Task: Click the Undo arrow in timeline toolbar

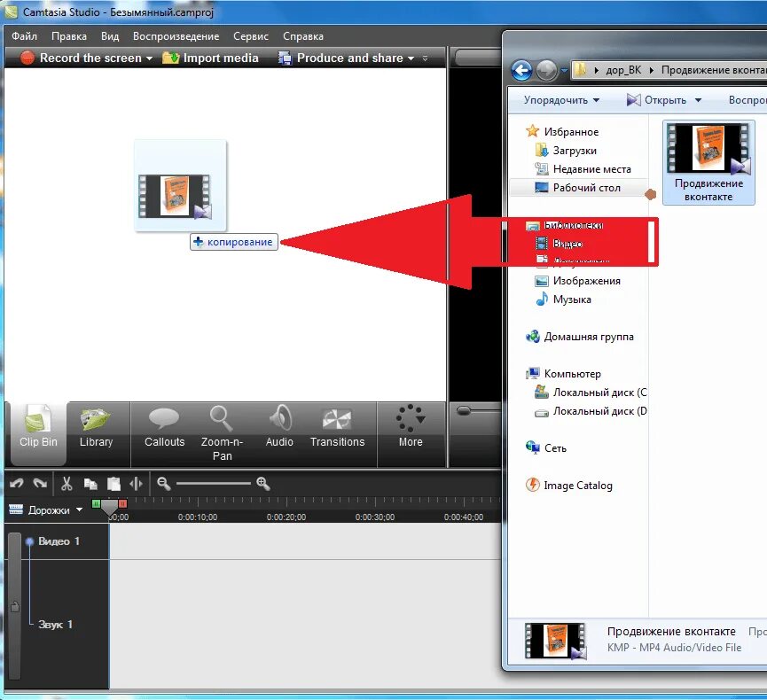Action: coord(17,484)
